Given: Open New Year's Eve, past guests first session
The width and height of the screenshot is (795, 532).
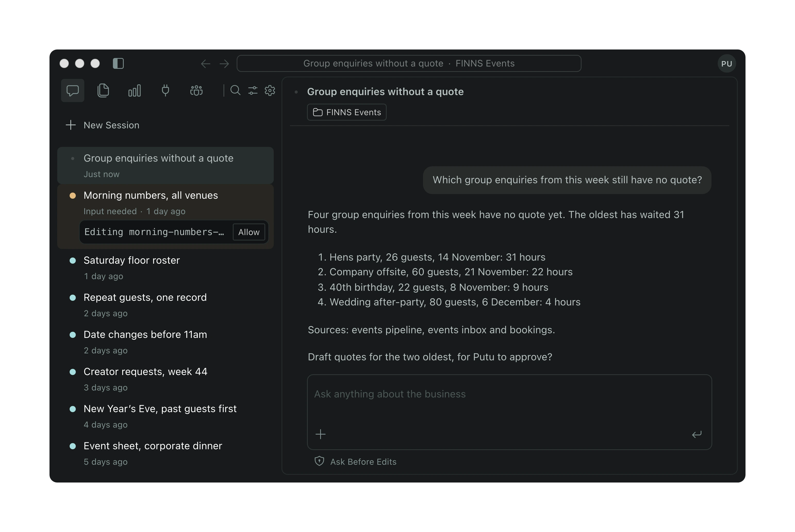Looking at the screenshot, I should 165,416.
